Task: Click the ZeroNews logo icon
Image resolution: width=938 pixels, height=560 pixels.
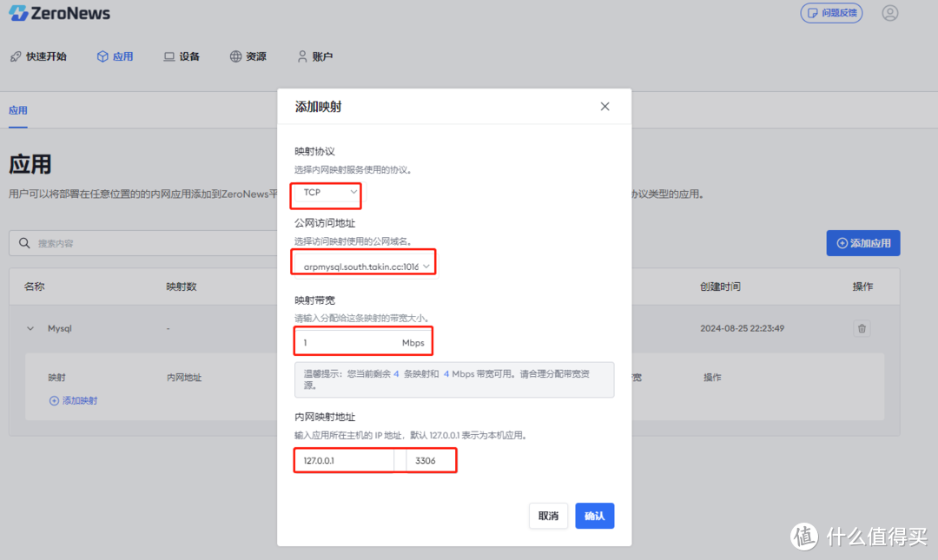Action: [x=17, y=12]
